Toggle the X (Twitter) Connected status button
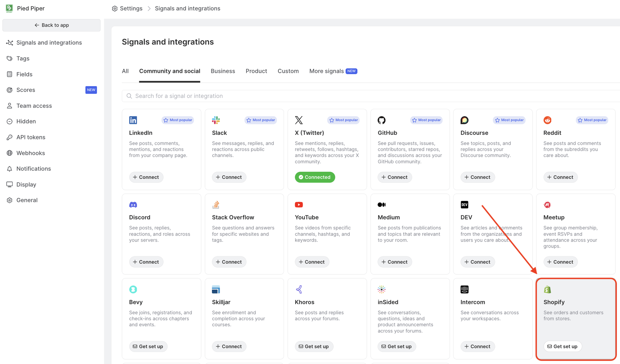Image resolution: width=620 pixels, height=364 pixels. pyautogui.click(x=315, y=177)
